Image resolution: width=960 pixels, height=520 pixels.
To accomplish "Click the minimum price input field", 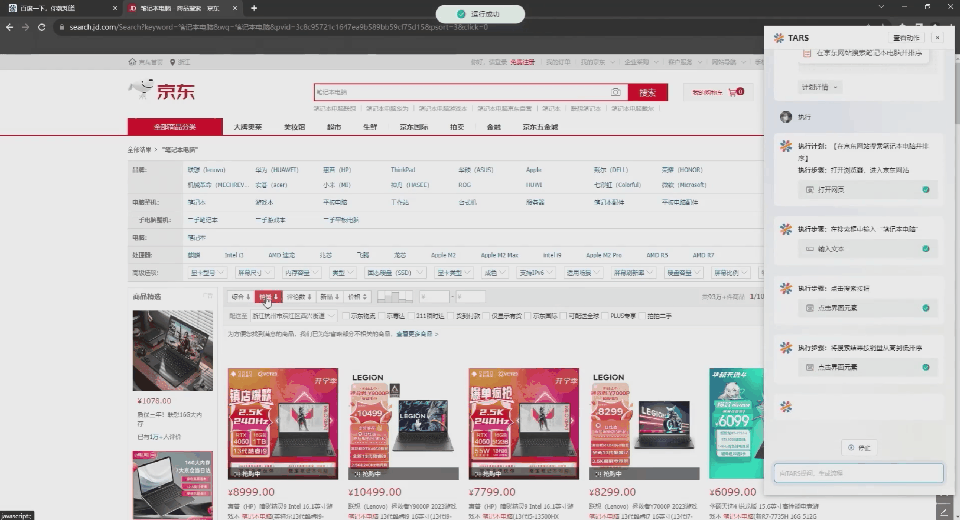I will coord(435,296).
